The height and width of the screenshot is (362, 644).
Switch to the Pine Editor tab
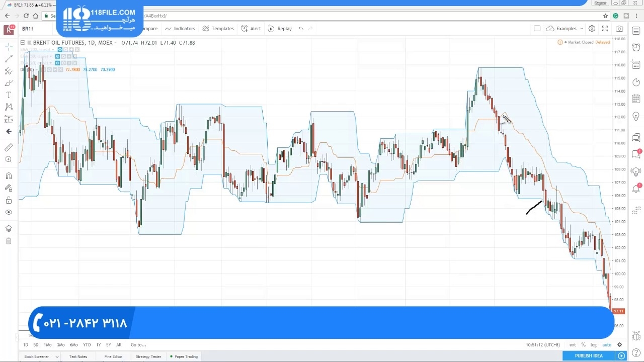coord(113,356)
